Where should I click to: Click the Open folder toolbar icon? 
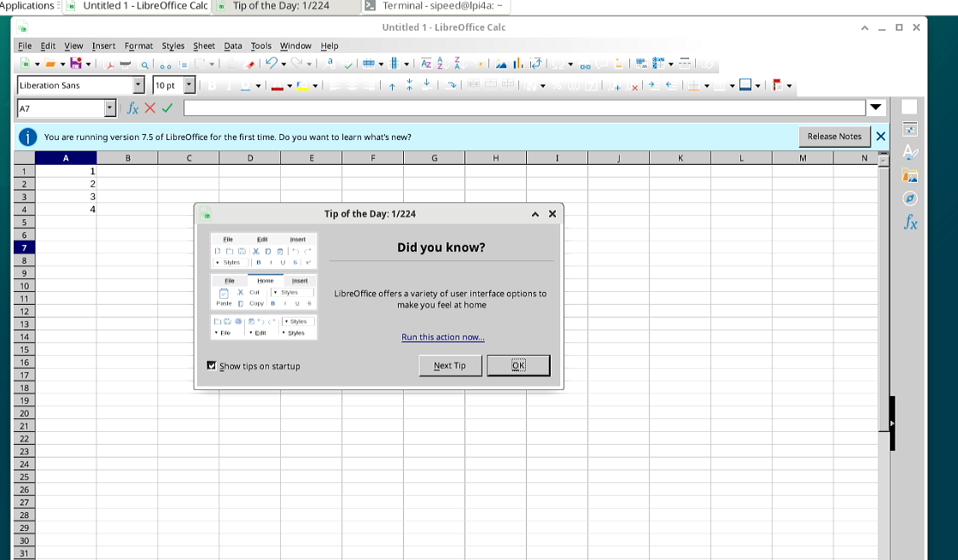(50, 63)
